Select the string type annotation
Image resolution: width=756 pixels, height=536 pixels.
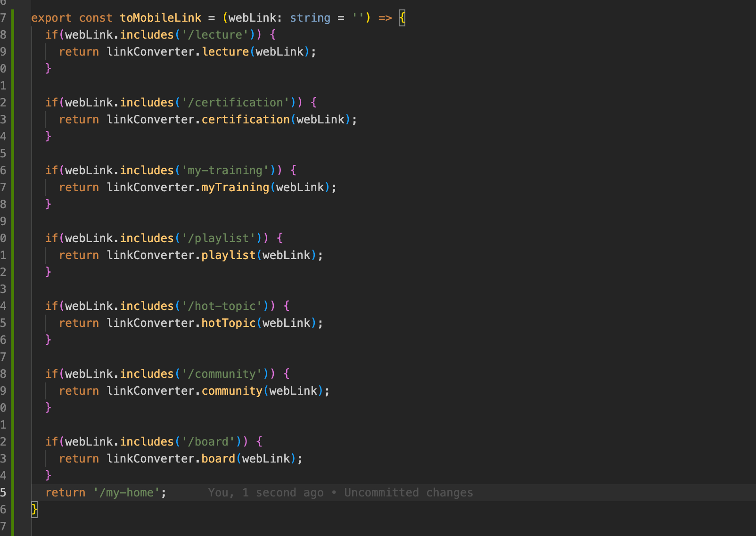point(310,17)
